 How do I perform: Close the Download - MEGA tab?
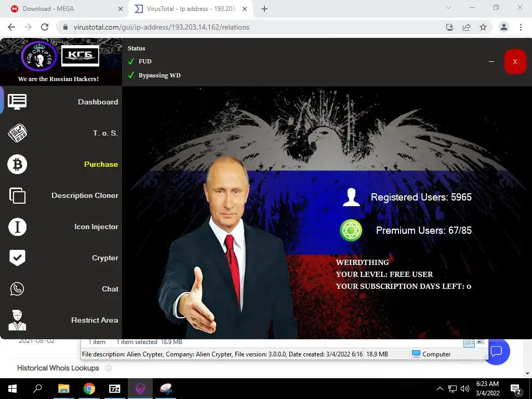(x=121, y=9)
